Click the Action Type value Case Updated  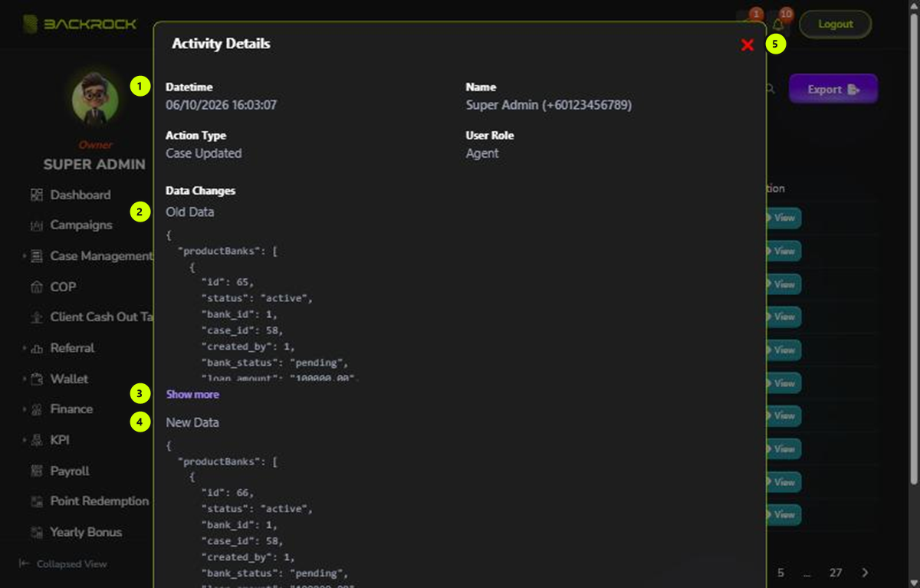[204, 153]
